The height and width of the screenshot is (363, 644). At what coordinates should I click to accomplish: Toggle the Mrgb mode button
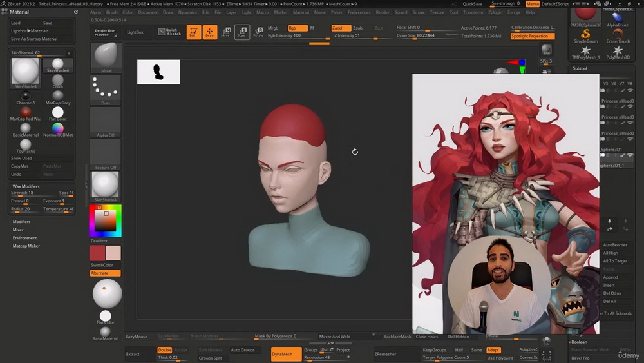pyautogui.click(x=273, y=28)
